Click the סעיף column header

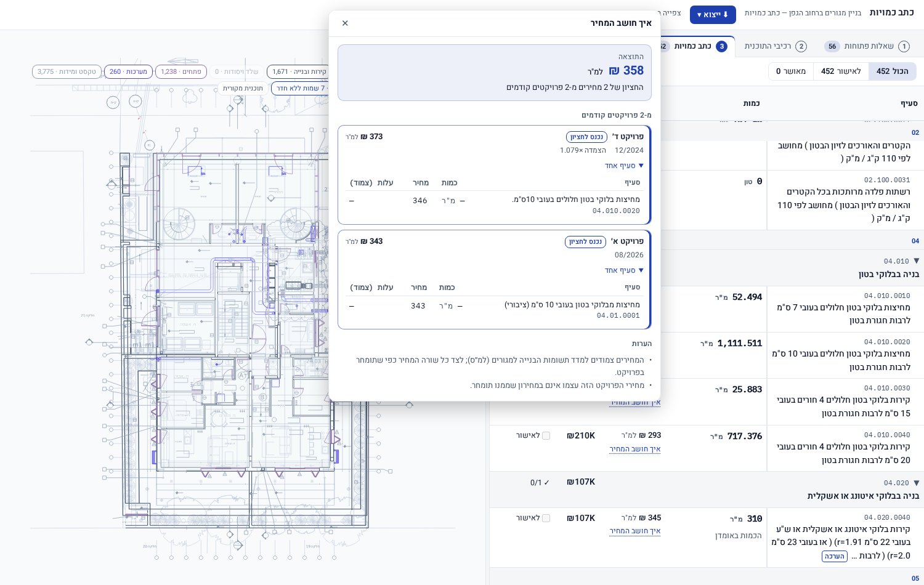point(909,103)
